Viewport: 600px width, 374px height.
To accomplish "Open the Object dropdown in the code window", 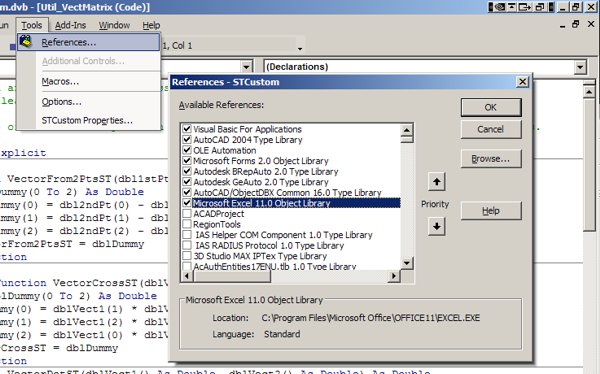I will (247, 67).
